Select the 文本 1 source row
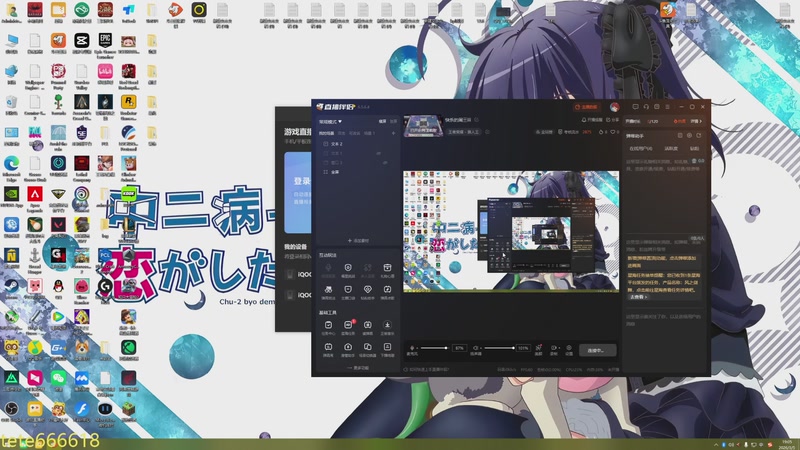The width and height of the screenshot is (800, 450). click(x=358, y=153)
